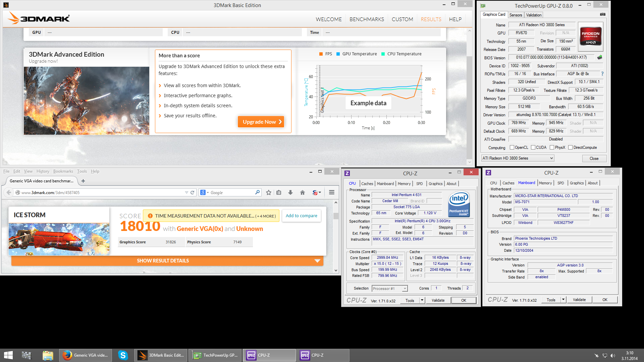The height and width of the screenshot is (362, 644).
Task: Open the Windows Start button
Action: (8, 355)
